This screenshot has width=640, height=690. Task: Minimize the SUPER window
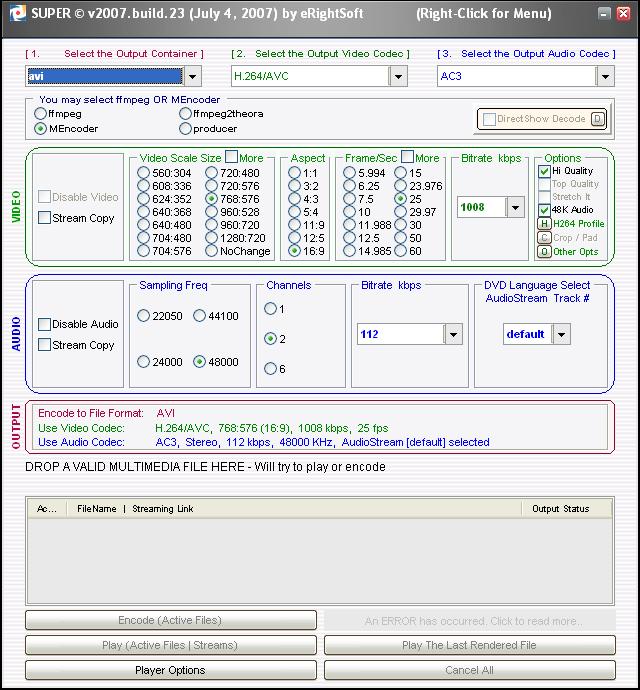click(604, 14)
